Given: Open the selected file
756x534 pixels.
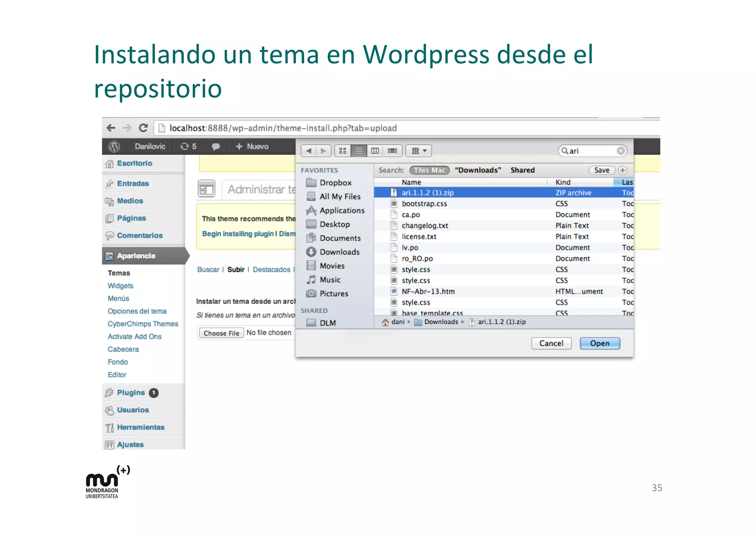Looking at the screenshot, I should [600, 343].
